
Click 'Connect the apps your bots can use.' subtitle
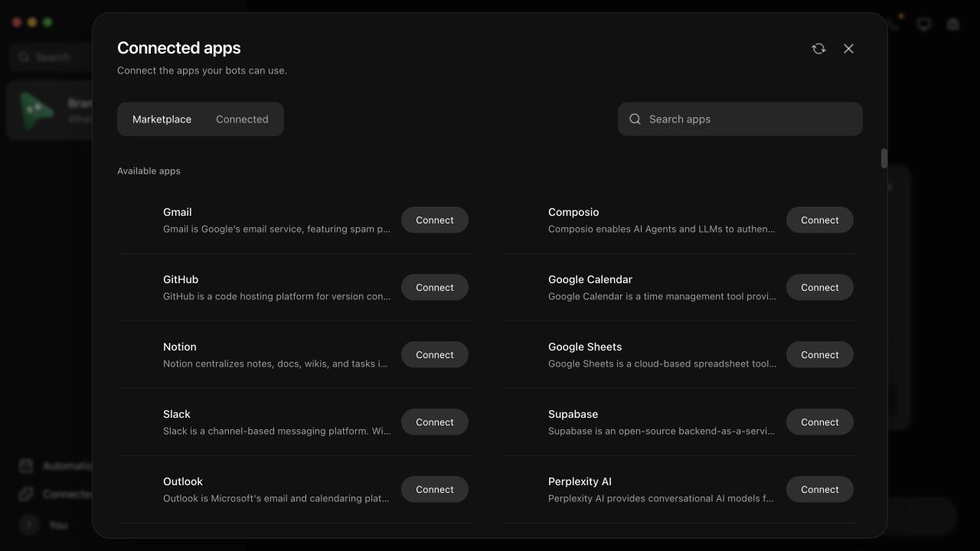click(x=202, y=70)
